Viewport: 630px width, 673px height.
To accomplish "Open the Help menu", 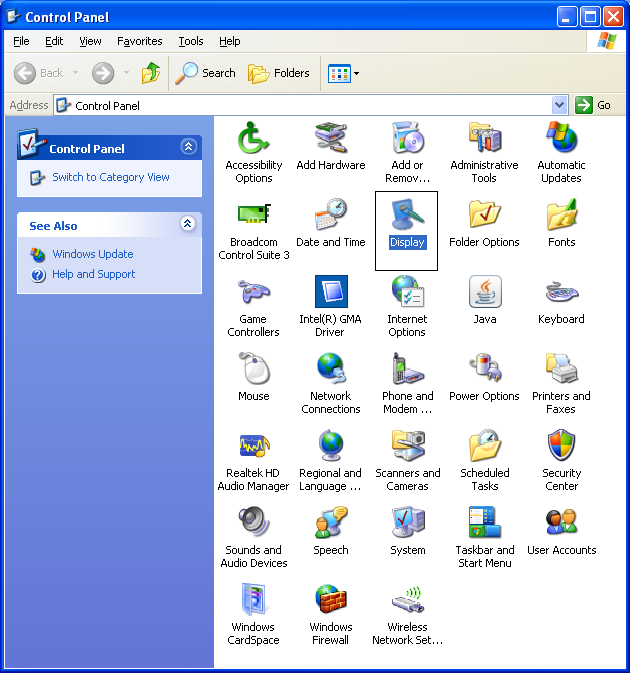I will point(230,41).
